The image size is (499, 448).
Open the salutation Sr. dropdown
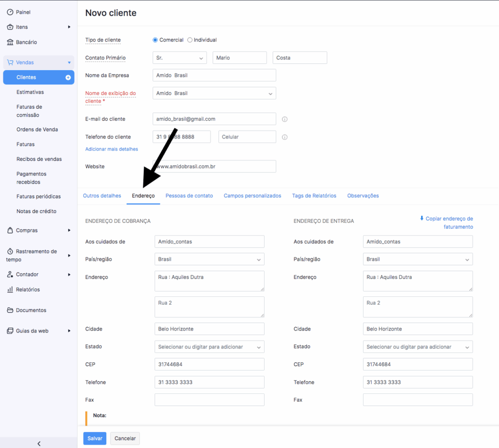pyautogui.click(x=180, y=58)
